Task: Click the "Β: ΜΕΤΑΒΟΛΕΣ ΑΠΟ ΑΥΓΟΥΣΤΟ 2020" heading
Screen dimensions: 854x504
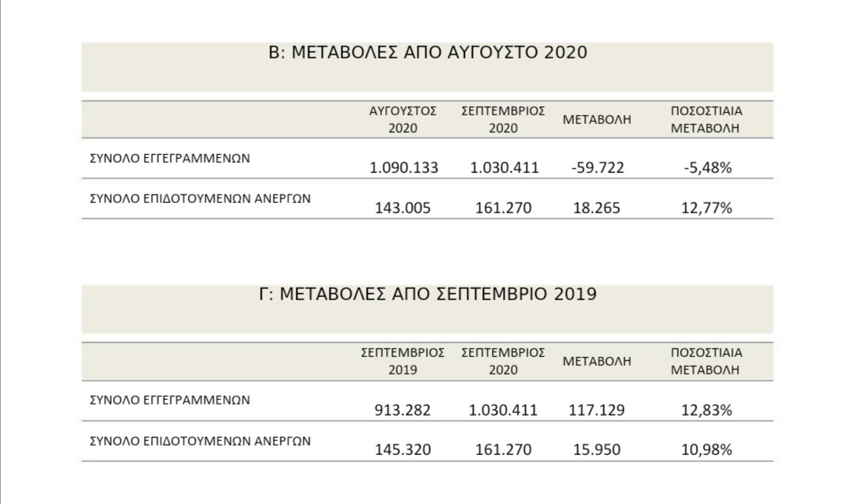Action: coord(428,54)
